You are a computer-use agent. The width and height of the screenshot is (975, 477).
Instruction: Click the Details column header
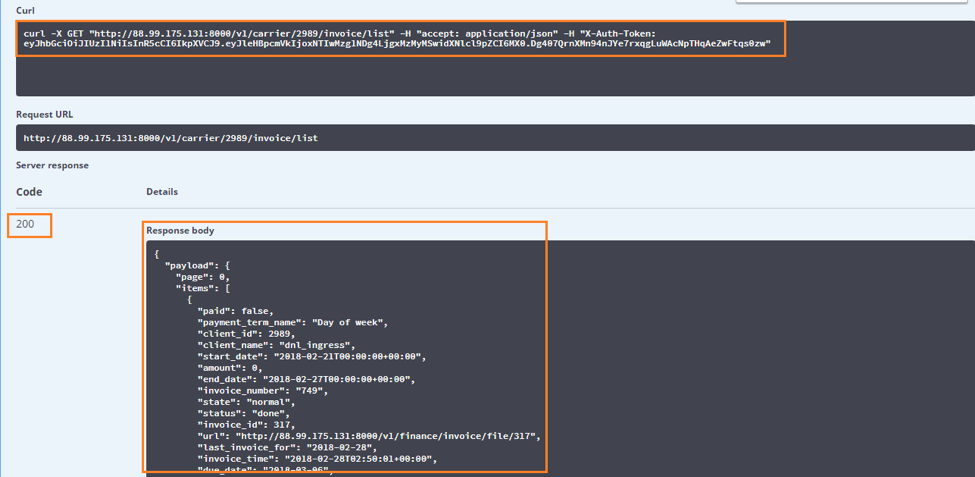[x=162, y=192]
